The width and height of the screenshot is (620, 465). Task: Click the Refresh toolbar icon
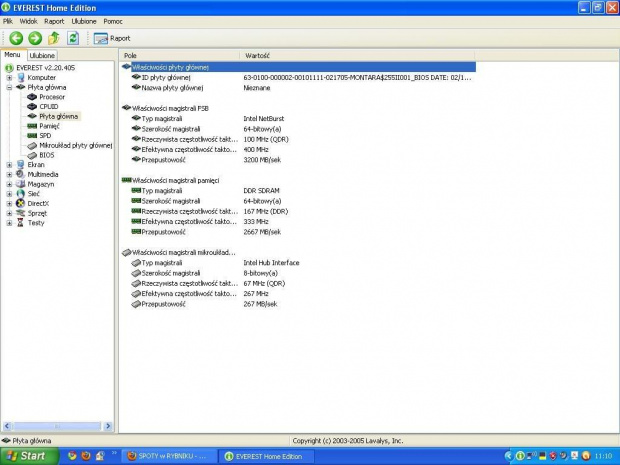tap(73, 38)
